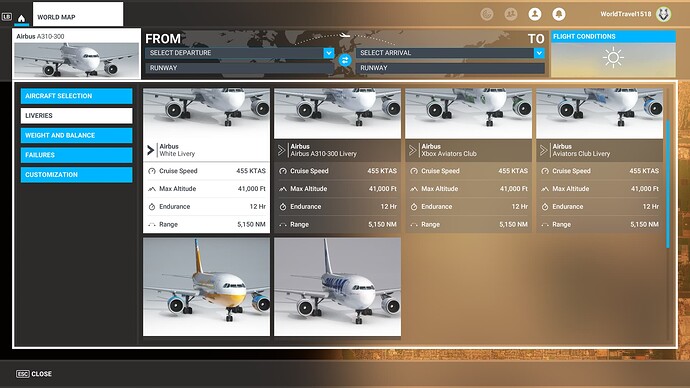Click Xbox Aviators Club Cruise Speed icon
690x388 pixels.
pyautogui.click(x=414, y=171)
